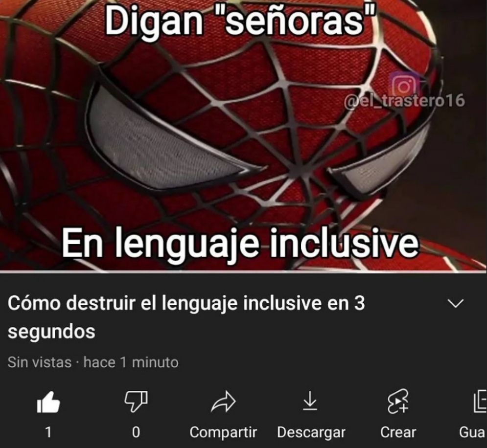Tap the download arrow icon
Viewport: 487px width, 448px height.
tap(310, 401)
